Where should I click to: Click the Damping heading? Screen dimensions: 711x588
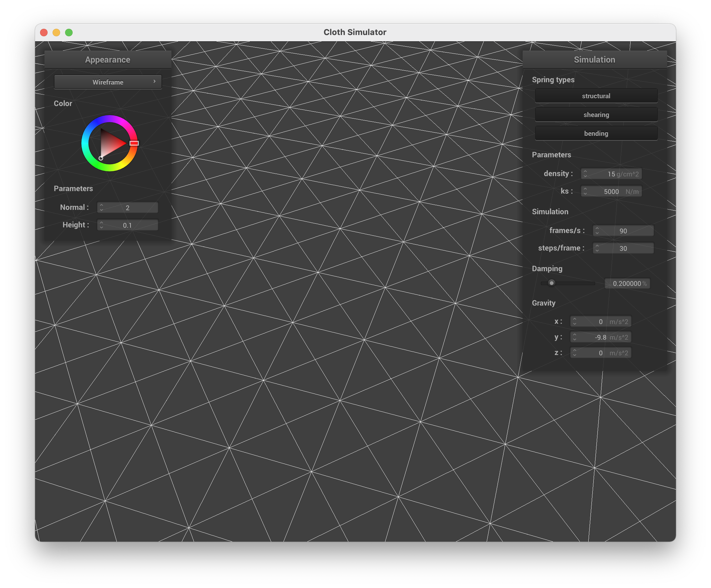click(x=547, y=269)
